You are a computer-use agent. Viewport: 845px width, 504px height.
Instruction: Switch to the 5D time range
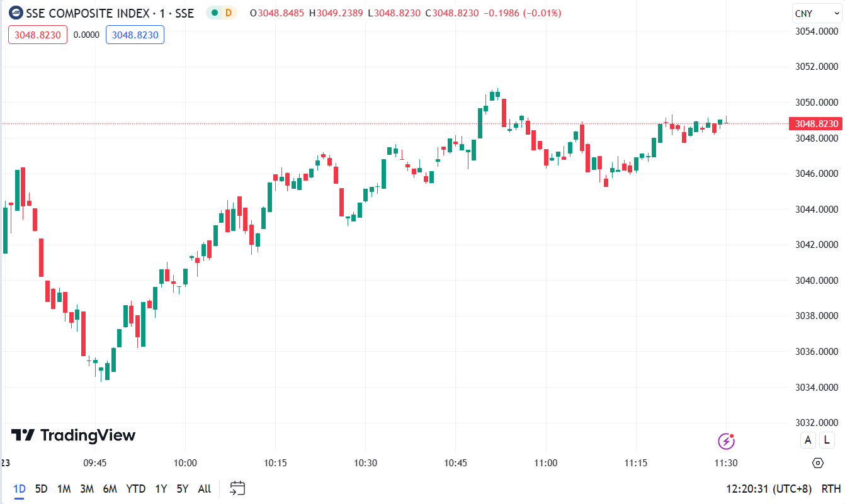[42, 489]
